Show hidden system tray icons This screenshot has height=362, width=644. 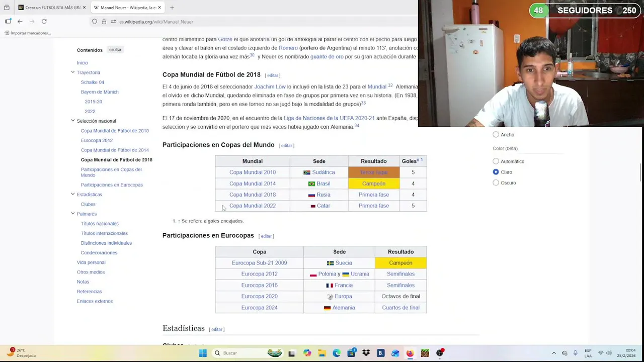(x=554, y=353)
